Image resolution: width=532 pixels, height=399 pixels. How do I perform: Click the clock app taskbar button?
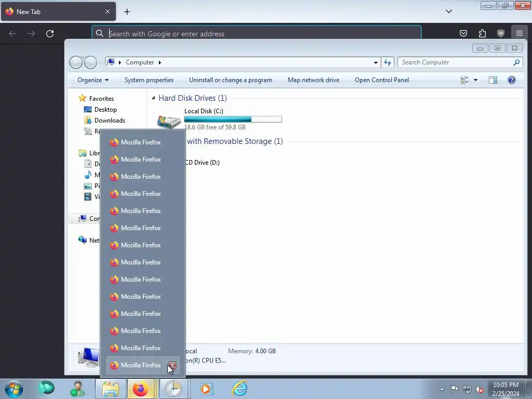click(174, 389)
